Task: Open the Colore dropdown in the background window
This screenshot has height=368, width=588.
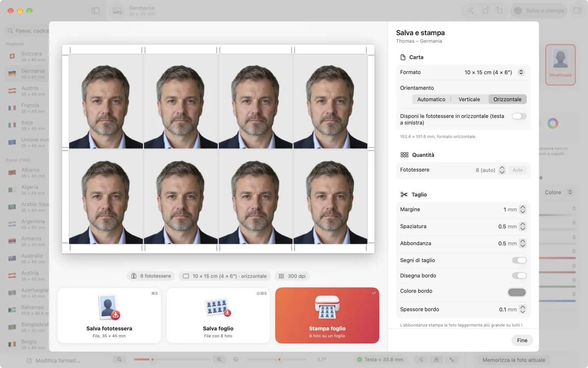Action: click(558, 192)
